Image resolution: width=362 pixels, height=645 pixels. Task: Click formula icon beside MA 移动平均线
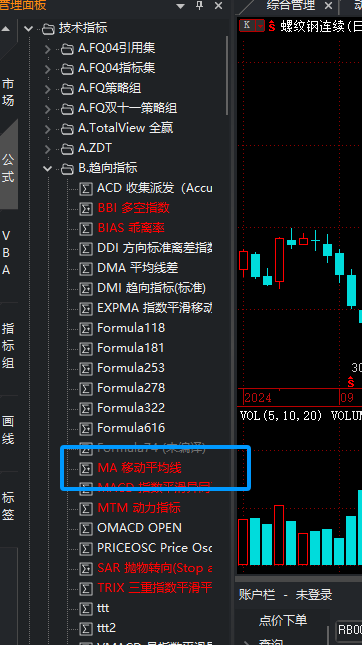86,469
